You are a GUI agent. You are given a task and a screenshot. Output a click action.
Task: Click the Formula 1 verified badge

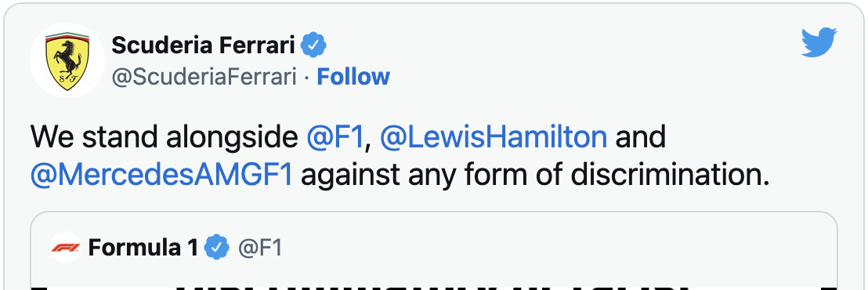(217, 248)
